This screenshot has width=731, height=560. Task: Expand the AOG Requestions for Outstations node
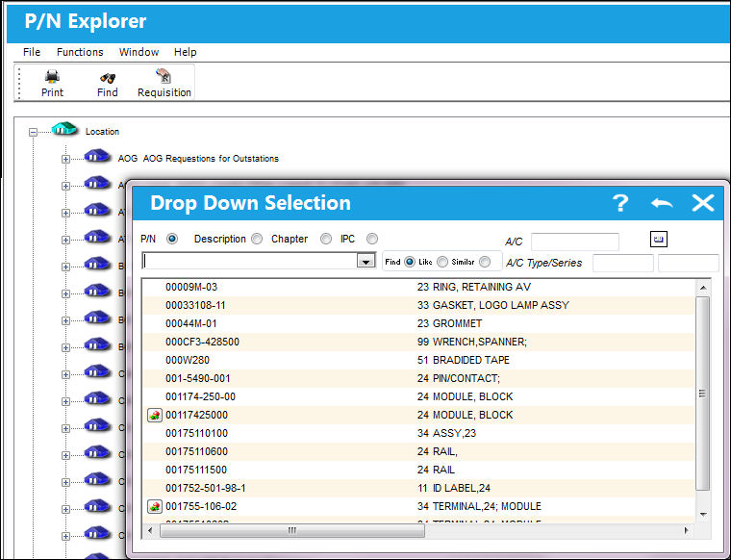click(x=65, y=159)
